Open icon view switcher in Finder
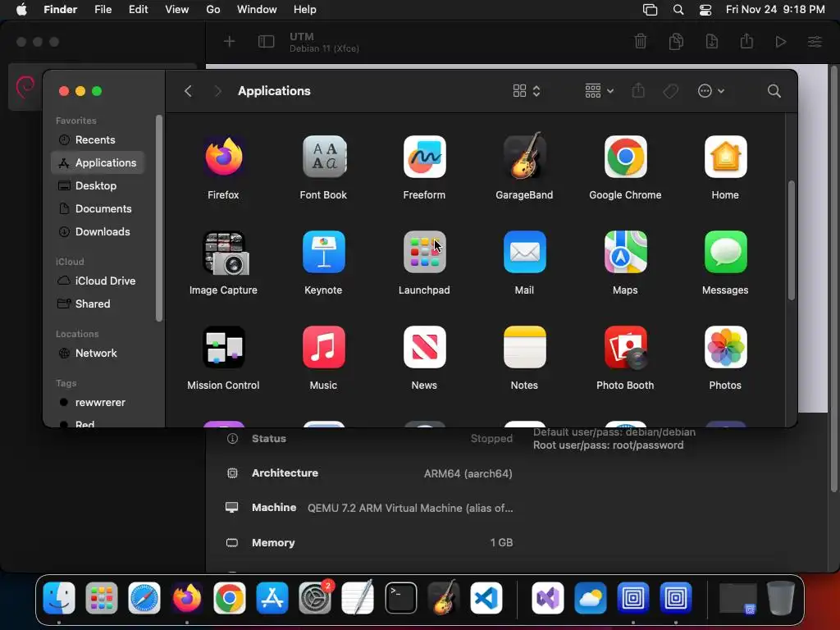The height and width of the screenshot is (630, 840). (526, 91)
